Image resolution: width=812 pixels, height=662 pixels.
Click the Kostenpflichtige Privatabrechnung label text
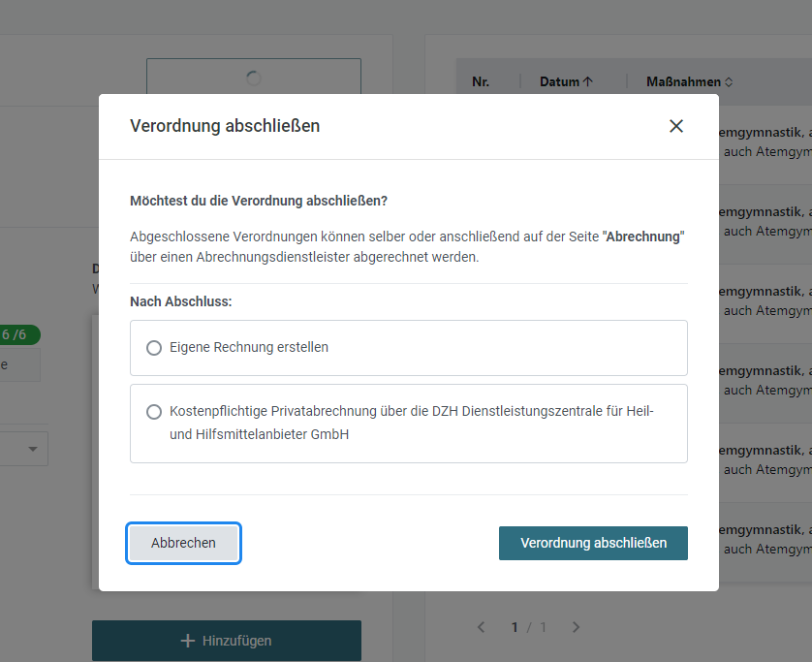coord(411,423)
